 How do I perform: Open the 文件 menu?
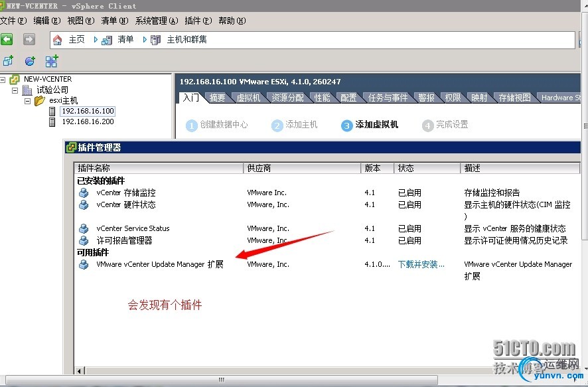pos(11,21)
